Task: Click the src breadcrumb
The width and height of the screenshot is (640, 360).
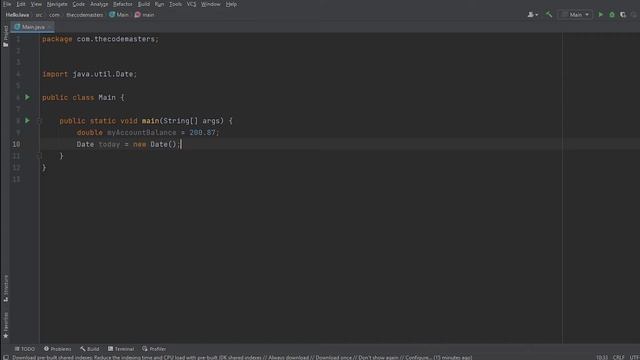Action: [x=39, y=15]
